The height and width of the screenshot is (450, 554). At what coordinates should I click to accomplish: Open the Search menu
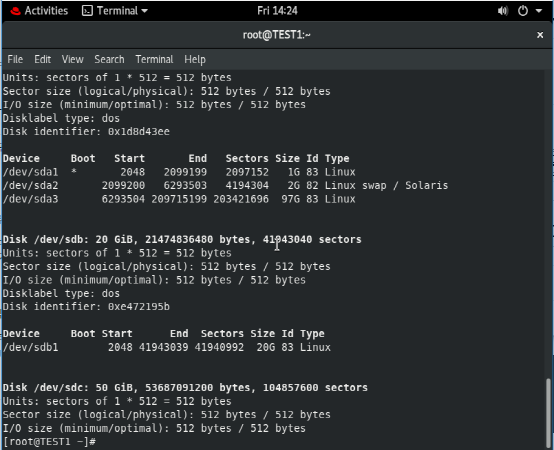(109, 59)
